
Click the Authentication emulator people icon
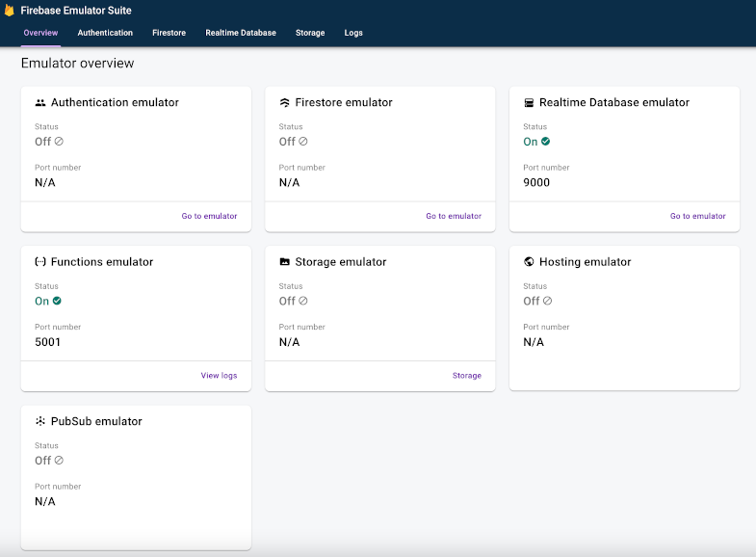point(40,102)
